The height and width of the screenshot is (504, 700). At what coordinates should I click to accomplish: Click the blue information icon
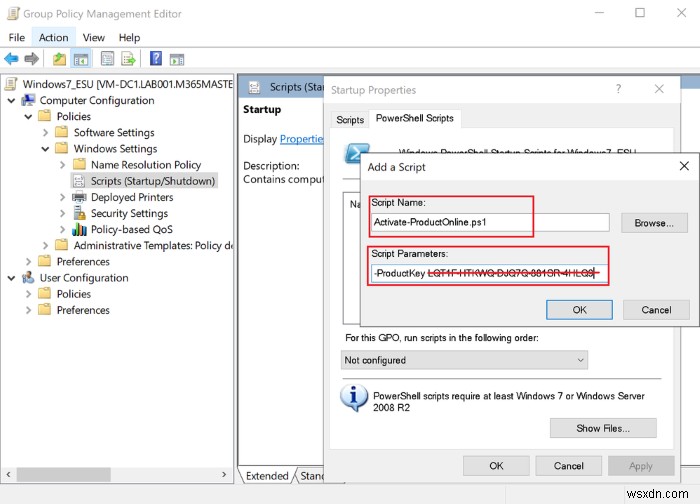(354, 397)
